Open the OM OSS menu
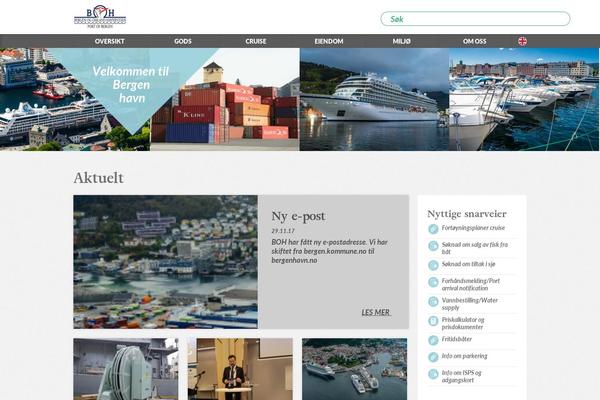The image size is (600, 400). pyautogui.click(x=474, y=41)
